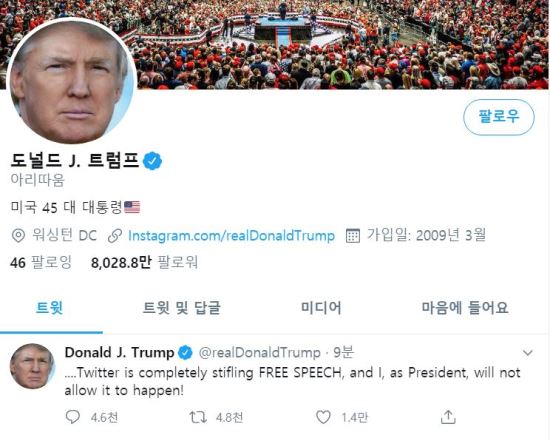Click the location pin icon near 워싱턴 DC
The height and width of the screenshot is (440, 550).
pyautogui.click(x=18, y=235)
